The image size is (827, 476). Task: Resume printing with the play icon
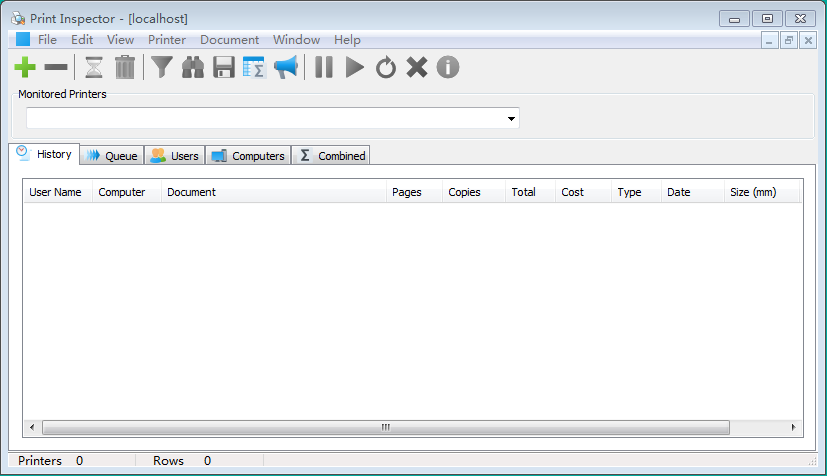pos(355,68)
